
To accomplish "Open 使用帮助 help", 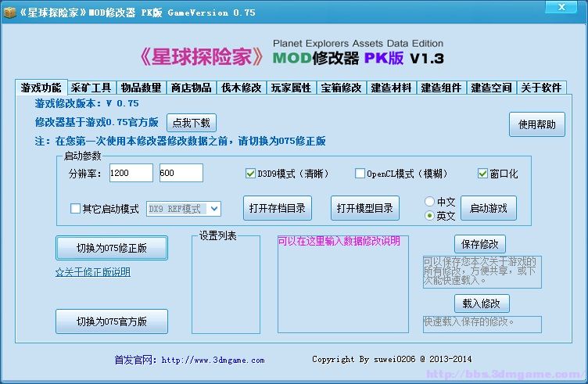I will click(537, 124).
